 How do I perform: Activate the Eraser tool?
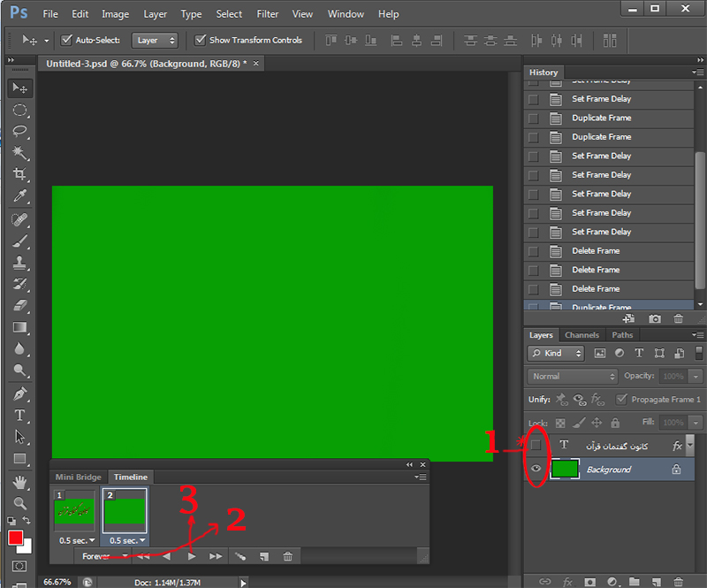click(19, 306)
